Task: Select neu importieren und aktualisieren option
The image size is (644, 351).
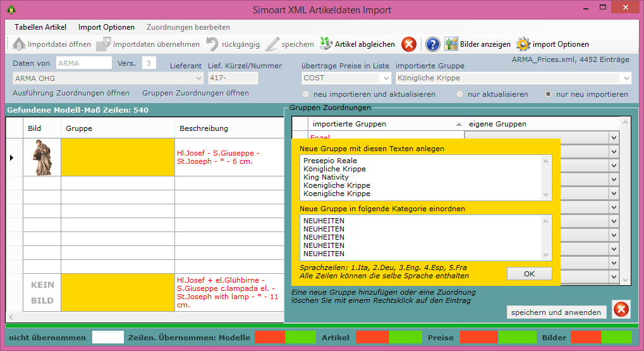Action: [x=306, y=94]
